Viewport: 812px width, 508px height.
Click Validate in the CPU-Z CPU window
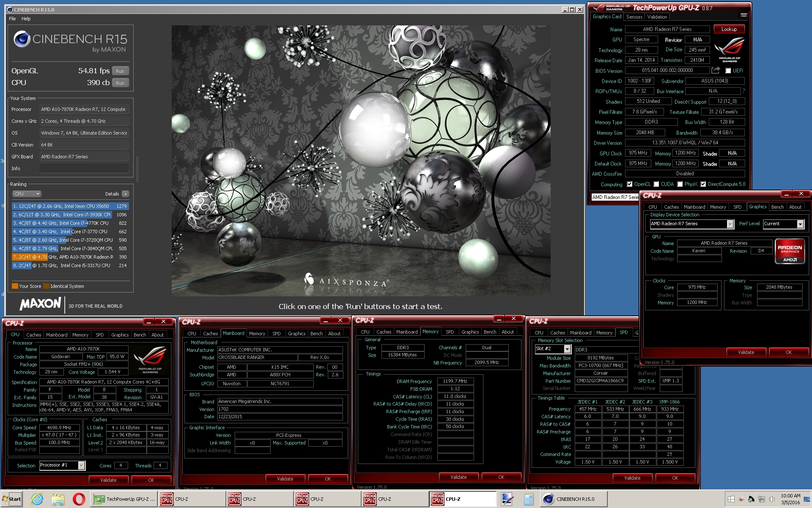(108, 480)
